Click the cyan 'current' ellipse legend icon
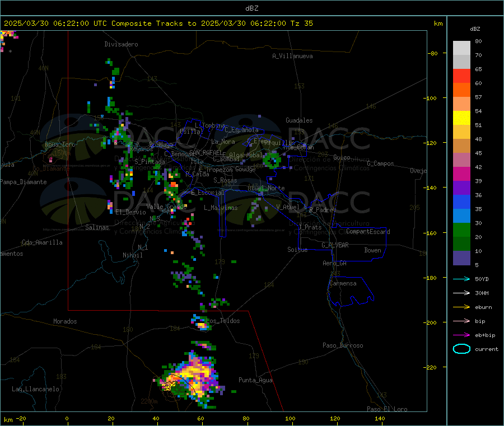 pyautogui.click(x=461, y=349)
